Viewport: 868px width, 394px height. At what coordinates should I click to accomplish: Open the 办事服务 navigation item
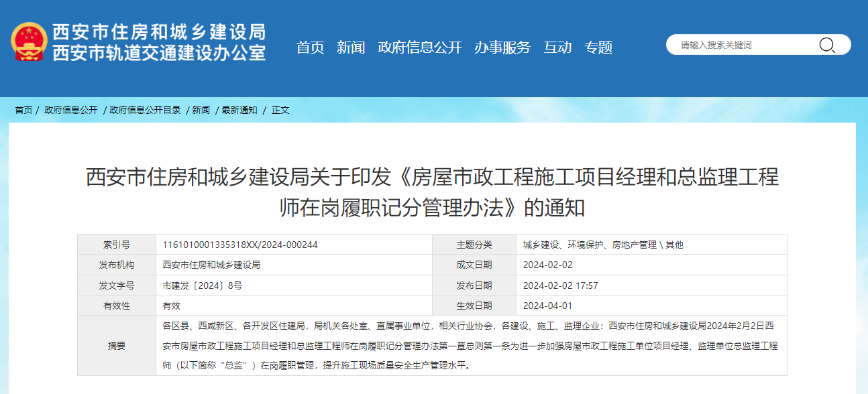tap(502, 48)
